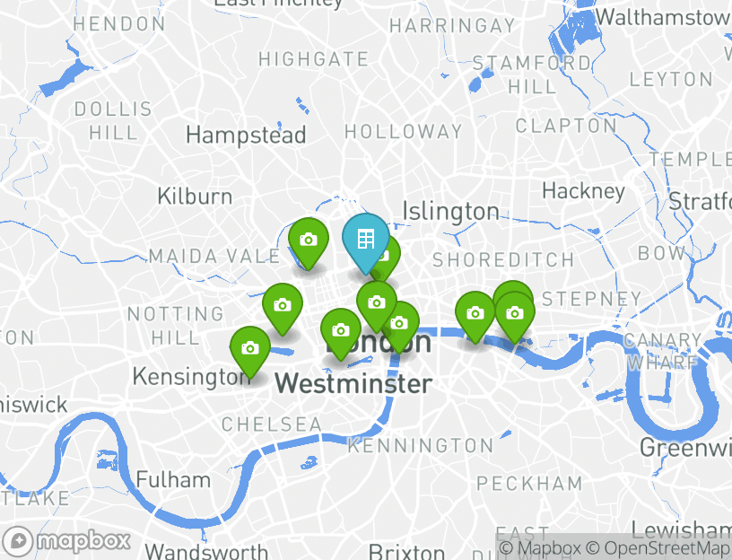Click the camera marker on the Thames above Westminster

401,323
